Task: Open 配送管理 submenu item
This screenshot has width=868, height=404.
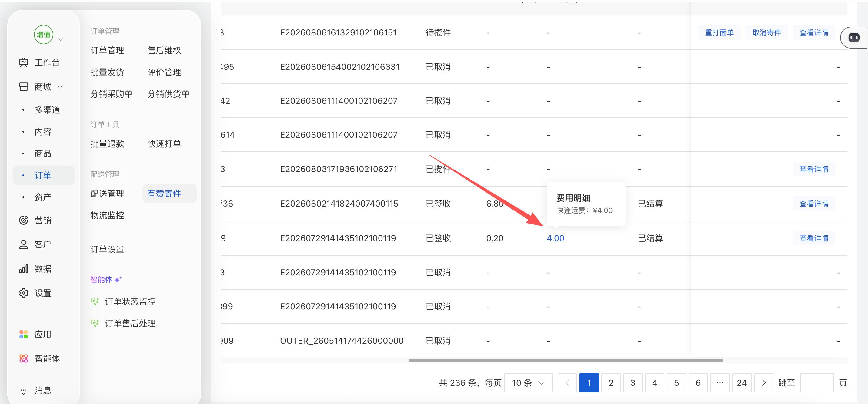Action: tap(107, 194)
